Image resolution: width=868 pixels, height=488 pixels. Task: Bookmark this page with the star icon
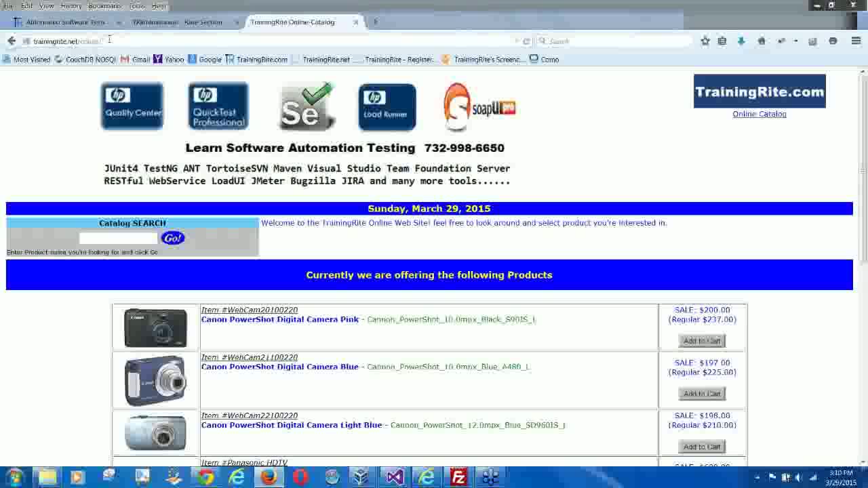(705, 41)
